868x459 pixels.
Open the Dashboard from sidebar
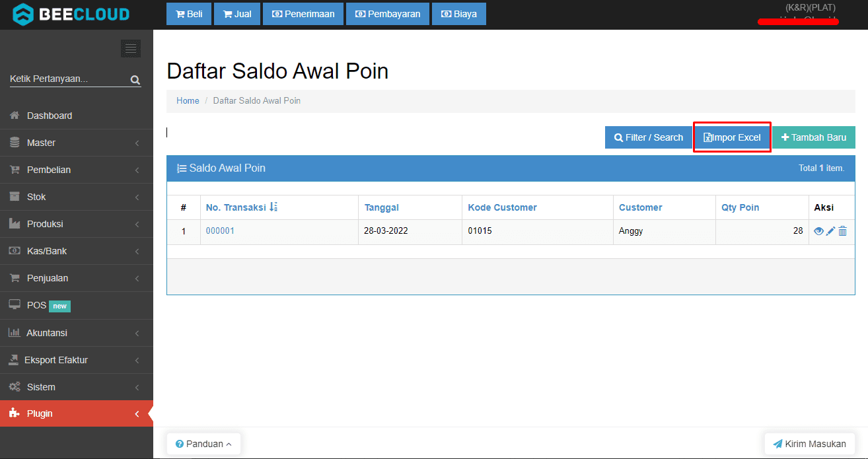tap(50, 116)
